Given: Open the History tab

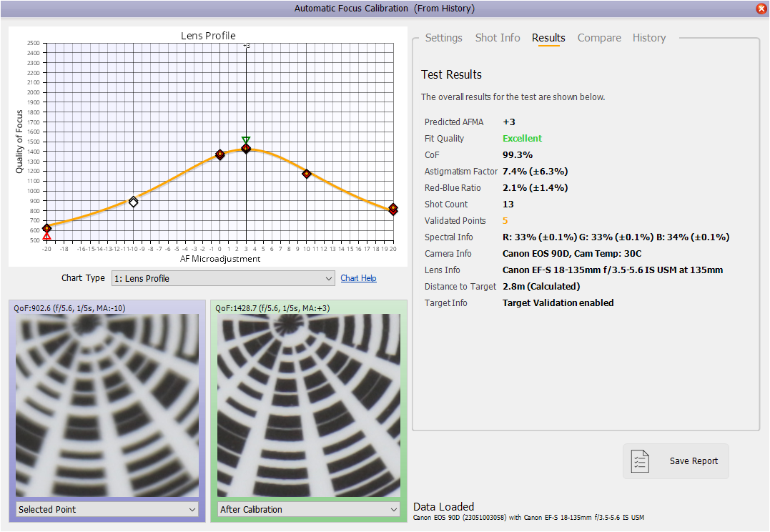Looking at the screenshot, I should (649, 38).
